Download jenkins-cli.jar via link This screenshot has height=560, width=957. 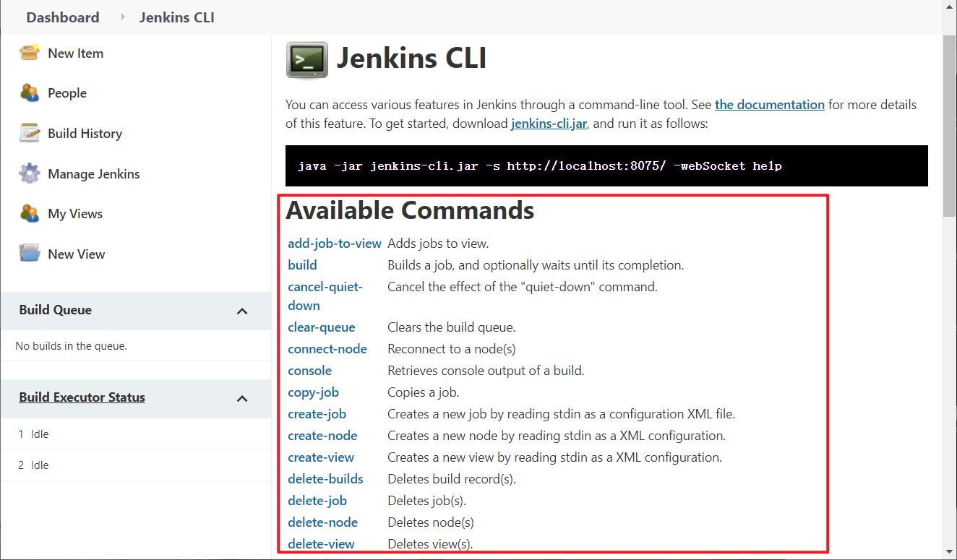click(549, 124)
